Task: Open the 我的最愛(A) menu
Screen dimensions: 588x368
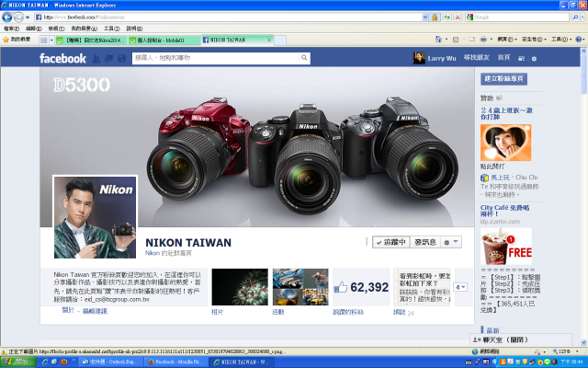Action: [x=84, y=29]
